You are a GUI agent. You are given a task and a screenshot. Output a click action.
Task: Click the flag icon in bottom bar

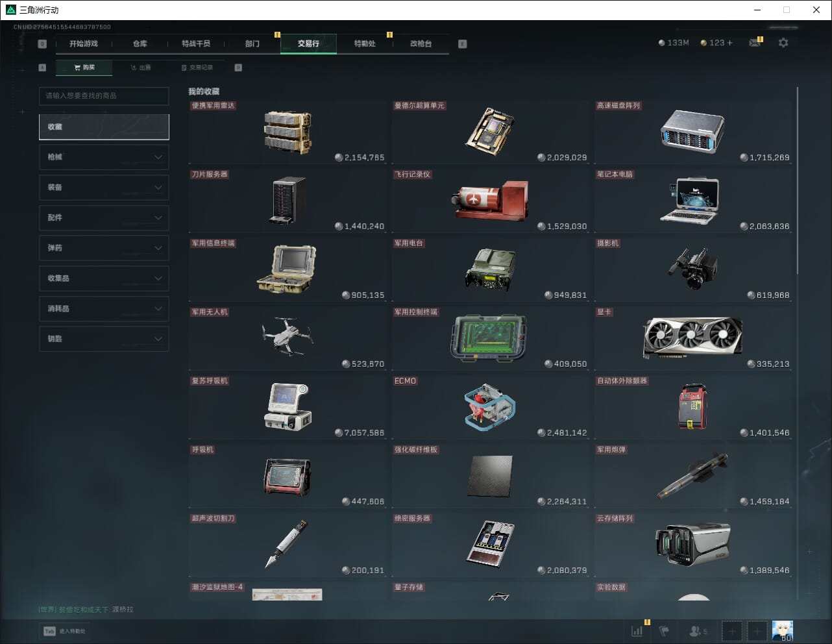click(664, 630)
